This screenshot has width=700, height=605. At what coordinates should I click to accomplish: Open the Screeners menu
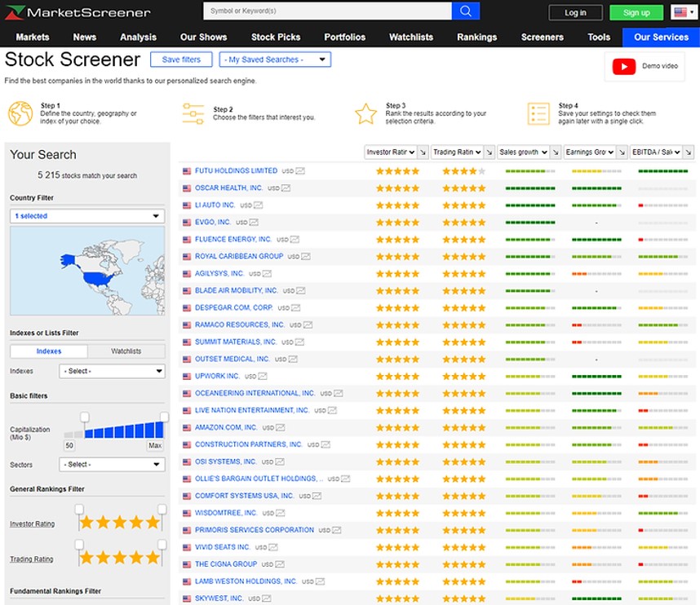coord(543,38)
